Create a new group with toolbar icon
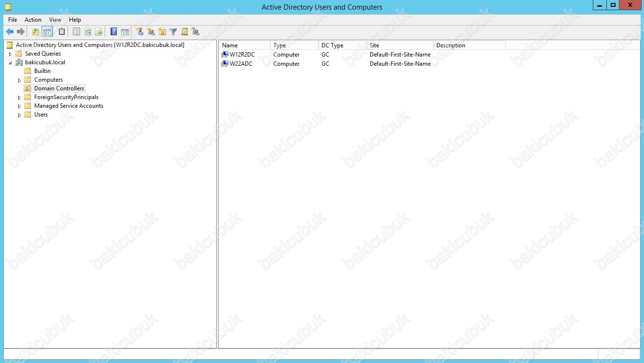Viewport: 644px width, 363px height. point(151,32)
